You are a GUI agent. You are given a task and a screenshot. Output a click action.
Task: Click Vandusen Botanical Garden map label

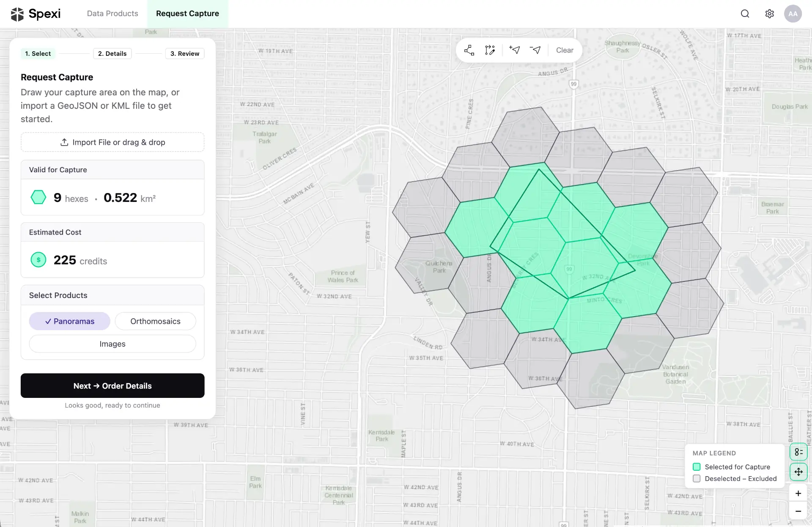[675, 374]
